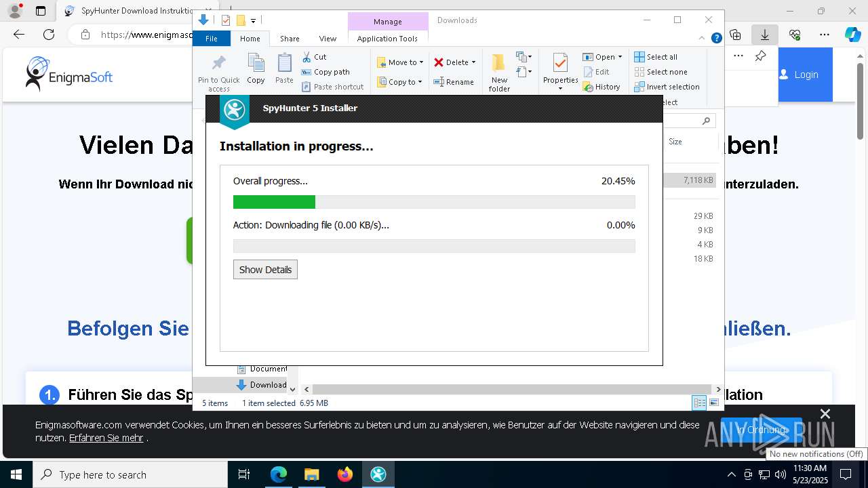
Task: Click the Cut scissors icon
Action: click(x=307, y=57)
